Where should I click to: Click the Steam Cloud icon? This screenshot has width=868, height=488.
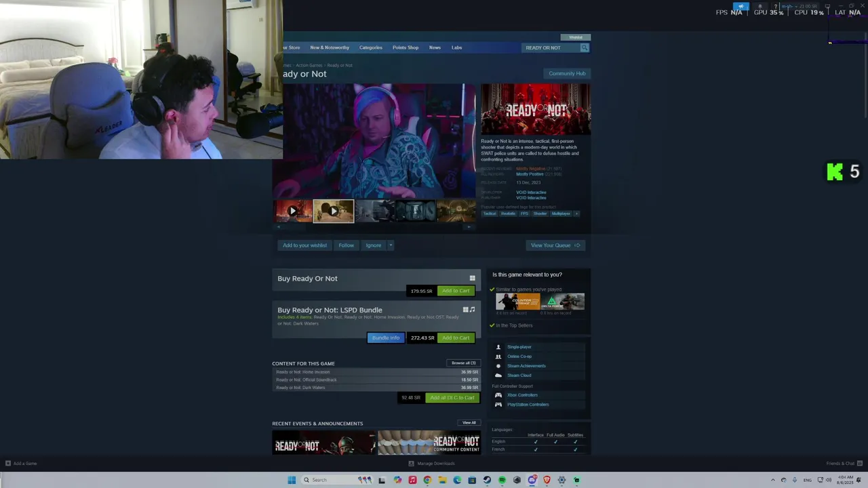point(498,375)
